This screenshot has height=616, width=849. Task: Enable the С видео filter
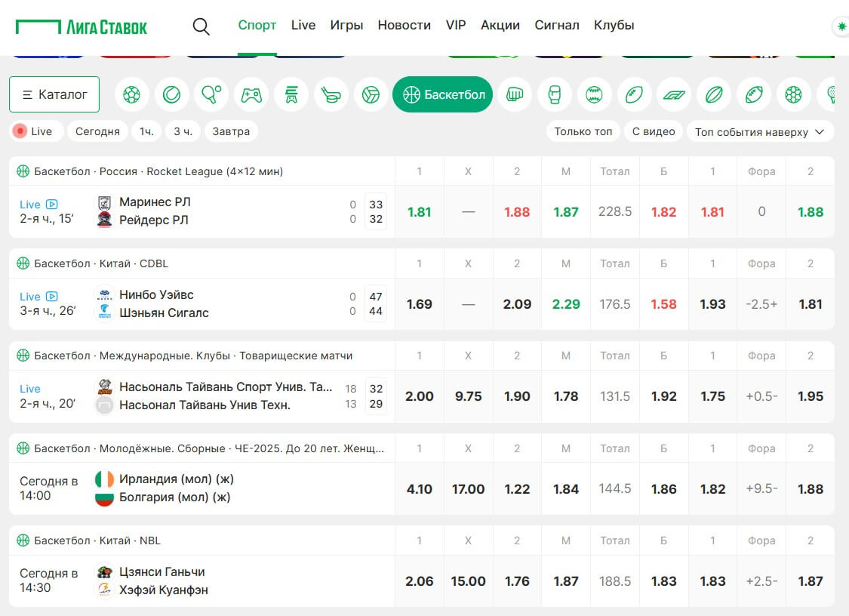click(654, 131)
